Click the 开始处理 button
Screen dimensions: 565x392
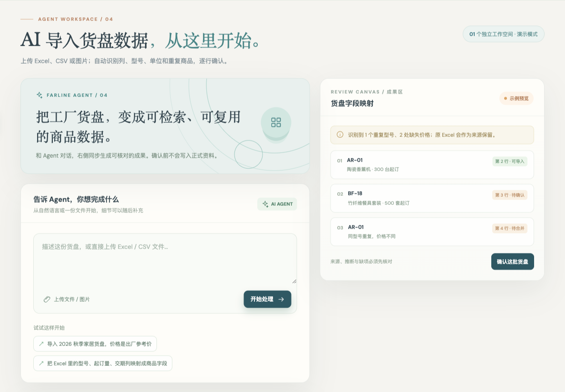(x=267, y=299)
